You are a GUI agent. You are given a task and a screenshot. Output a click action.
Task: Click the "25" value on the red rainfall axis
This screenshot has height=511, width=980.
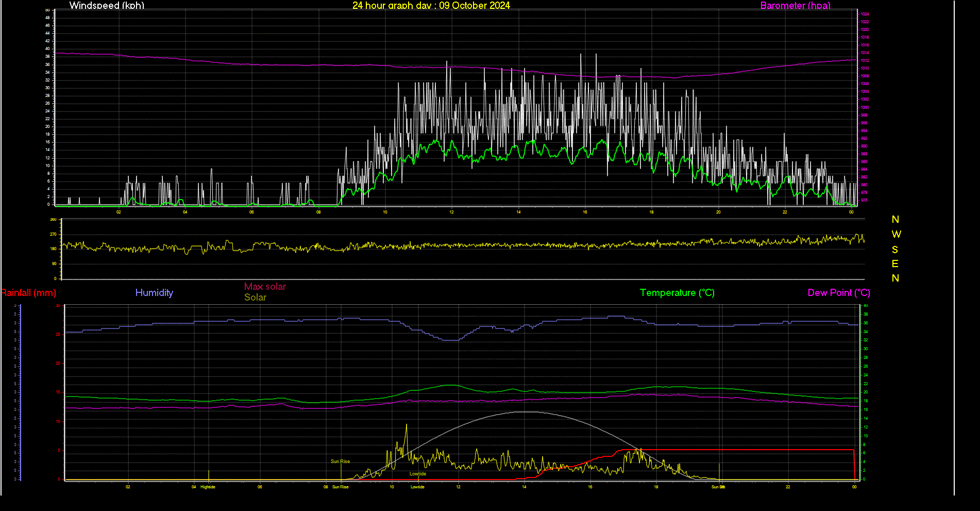[x=58, y=335]
